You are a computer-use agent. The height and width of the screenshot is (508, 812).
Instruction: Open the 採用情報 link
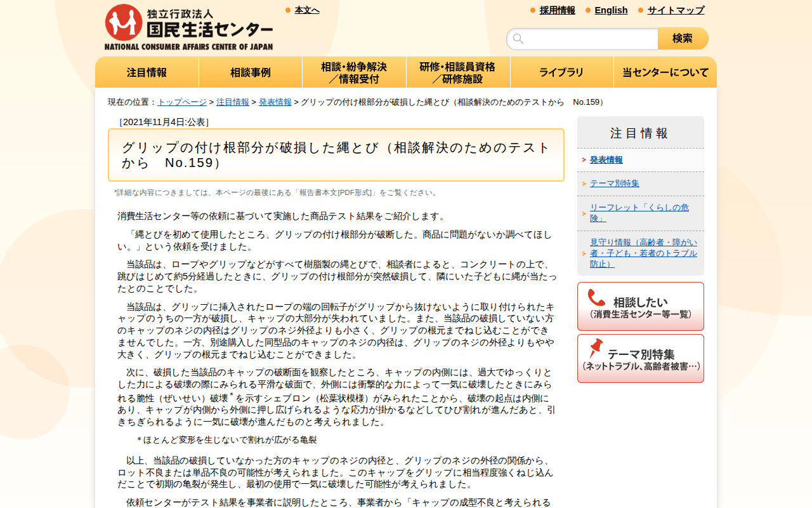(x=558, y=10)
